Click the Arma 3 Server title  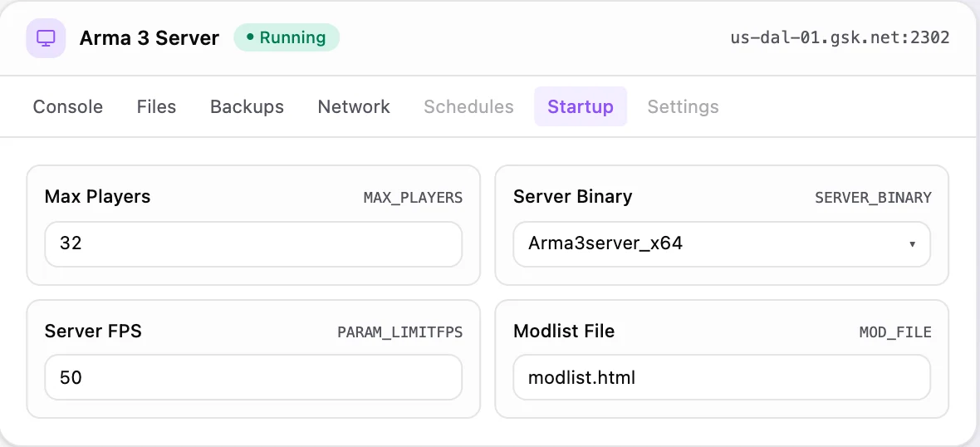[149, 38]
